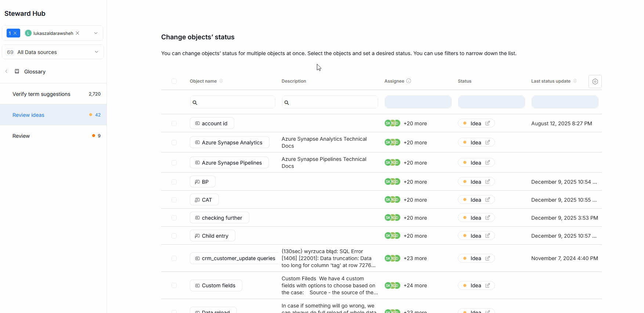Edit status pencil for Azure Synapse Pipelines

[488, 162]
